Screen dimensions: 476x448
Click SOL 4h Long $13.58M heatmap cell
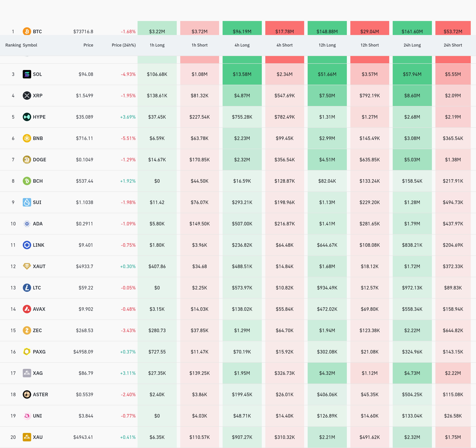[242, 74]
